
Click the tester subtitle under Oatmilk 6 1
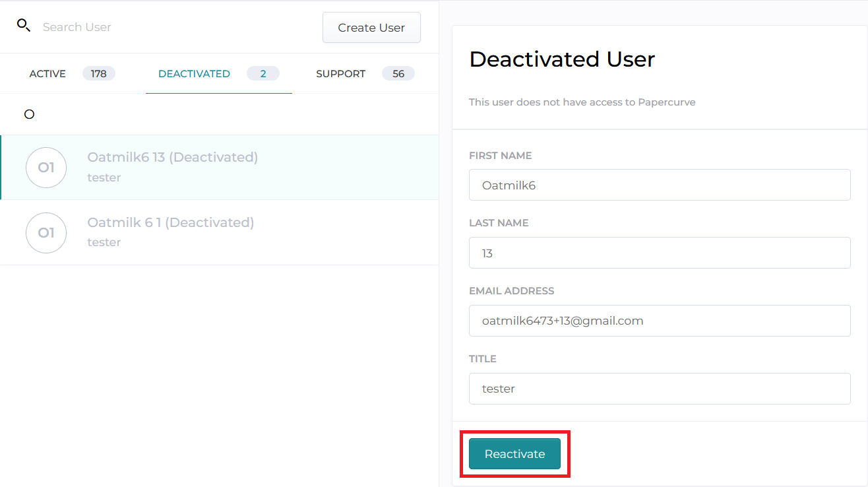tap(104, 242)
